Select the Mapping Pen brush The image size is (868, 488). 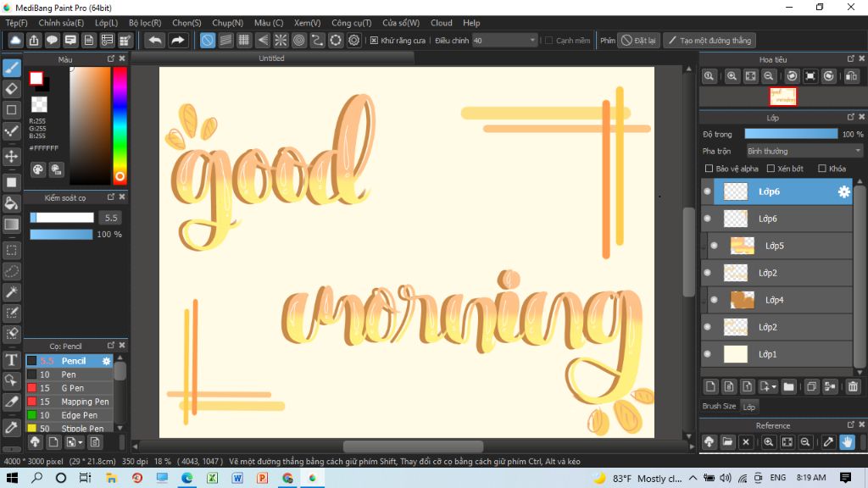pos(70,402)
